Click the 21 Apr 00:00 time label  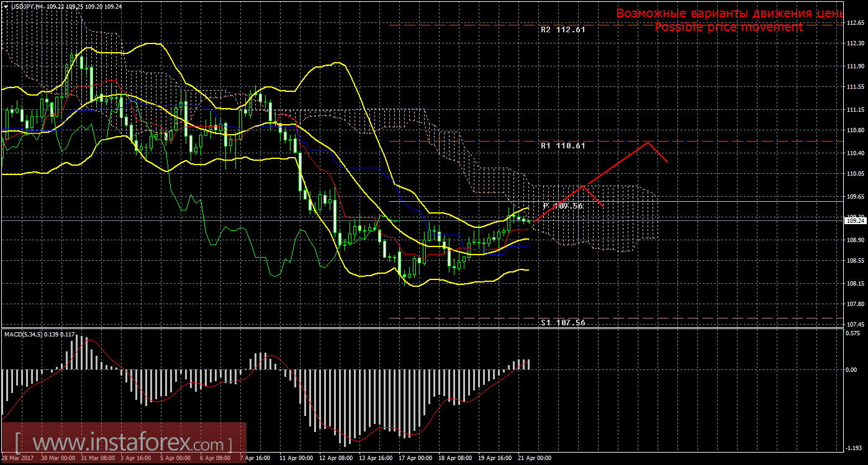(x=533, y=458)
